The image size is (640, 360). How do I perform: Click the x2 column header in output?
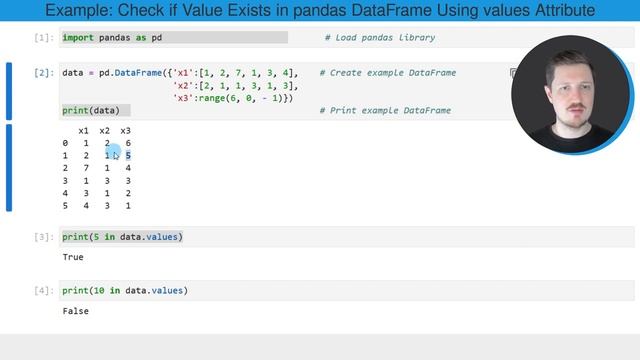point(104,131)
